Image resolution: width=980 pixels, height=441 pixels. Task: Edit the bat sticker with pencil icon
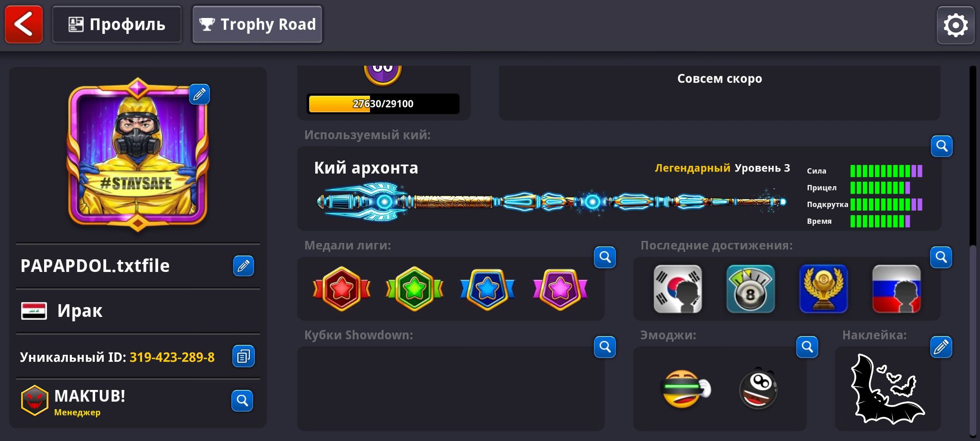point(941,347)
